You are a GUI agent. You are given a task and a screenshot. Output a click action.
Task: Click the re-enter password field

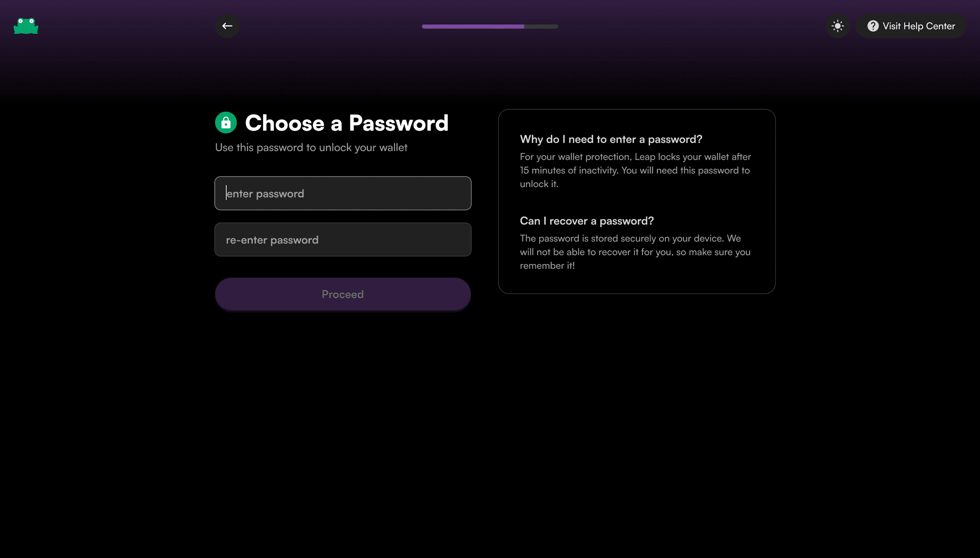(343, 240)
